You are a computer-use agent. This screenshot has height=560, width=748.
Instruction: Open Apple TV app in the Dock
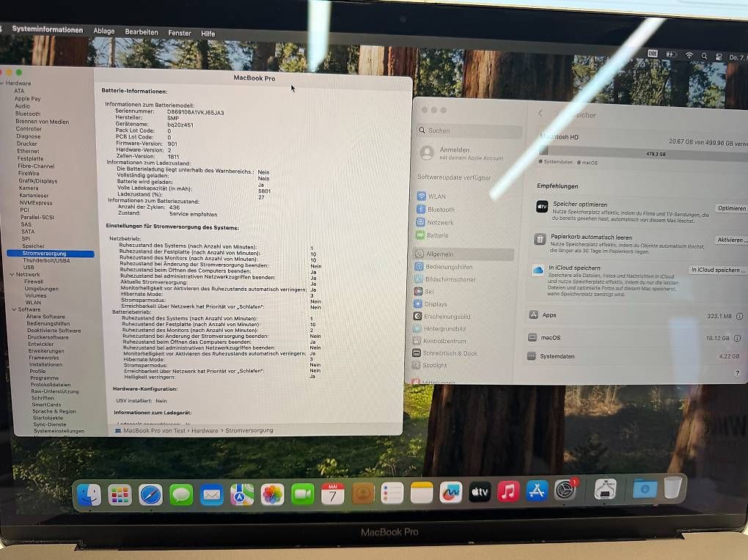pyautogui.click(x=480, y=492)
